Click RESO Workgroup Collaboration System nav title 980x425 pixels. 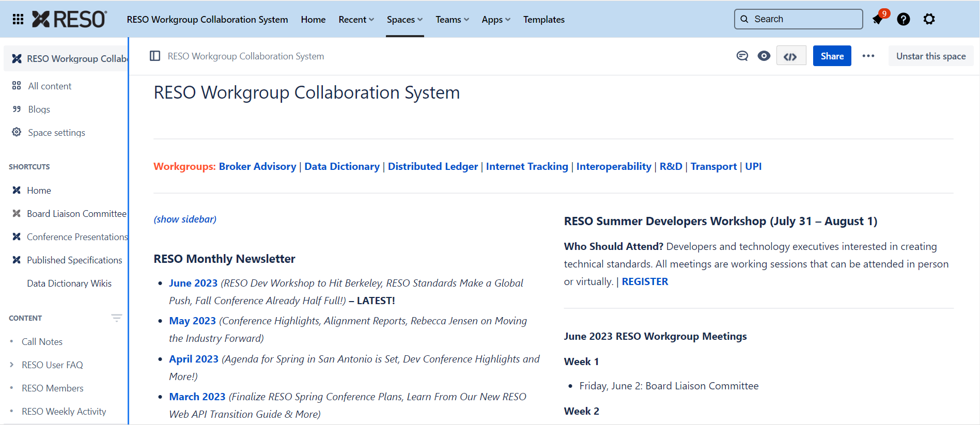point(207,19)
